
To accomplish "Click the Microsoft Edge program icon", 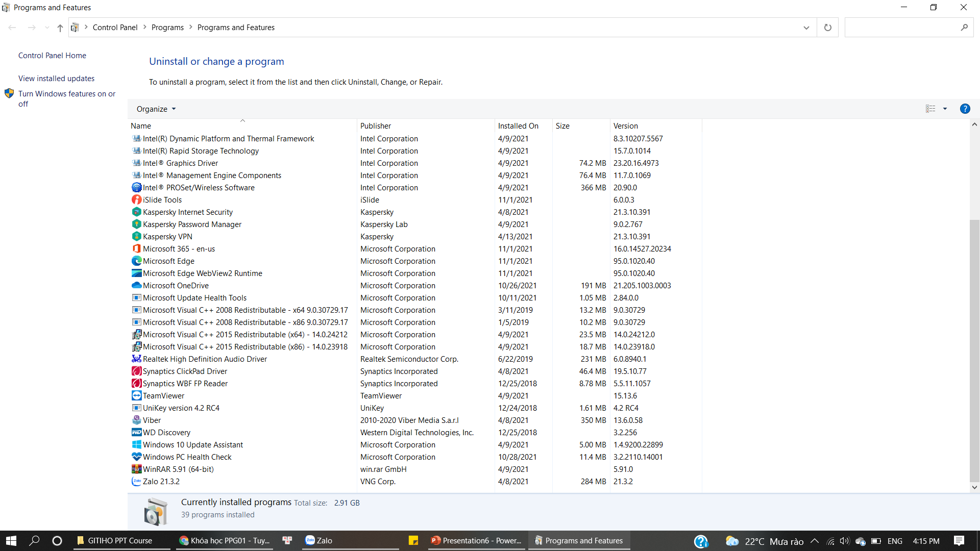I will click(x=136, y=261).
